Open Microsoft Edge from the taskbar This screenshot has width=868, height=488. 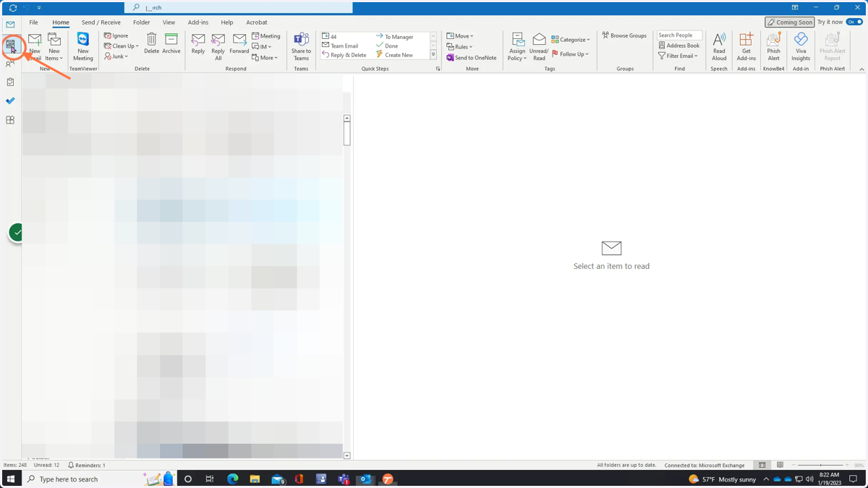pyautogui.click(x=233, y=479)
